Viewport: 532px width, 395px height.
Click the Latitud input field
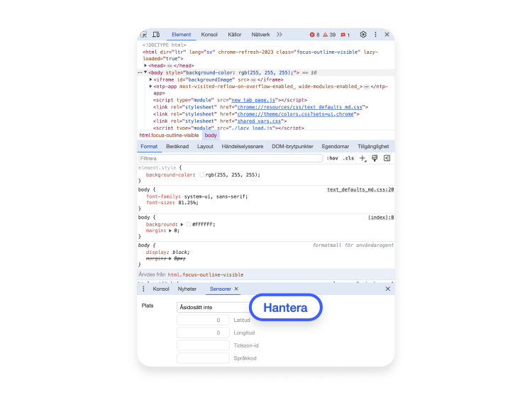[203, 320]
